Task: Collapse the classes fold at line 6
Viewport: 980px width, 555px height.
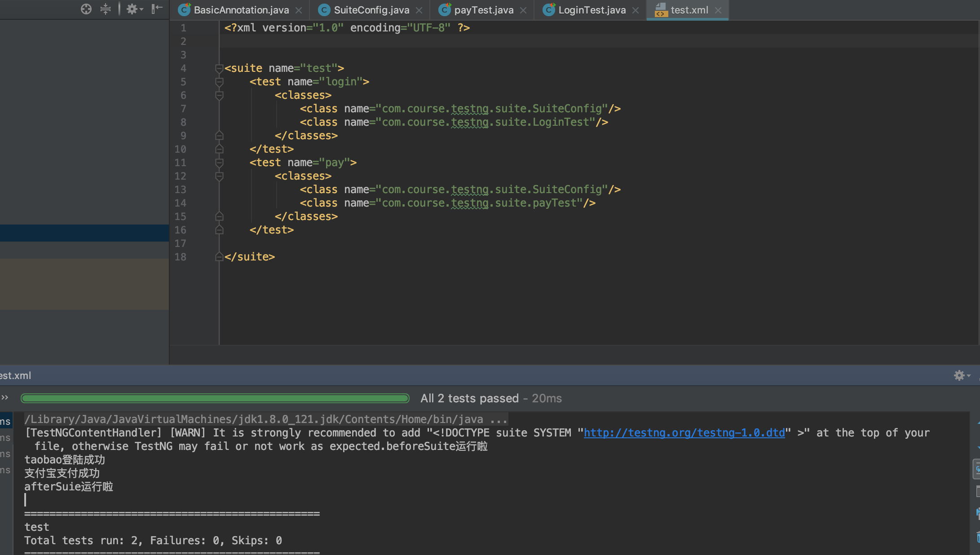Action: [x=219, y=95]
